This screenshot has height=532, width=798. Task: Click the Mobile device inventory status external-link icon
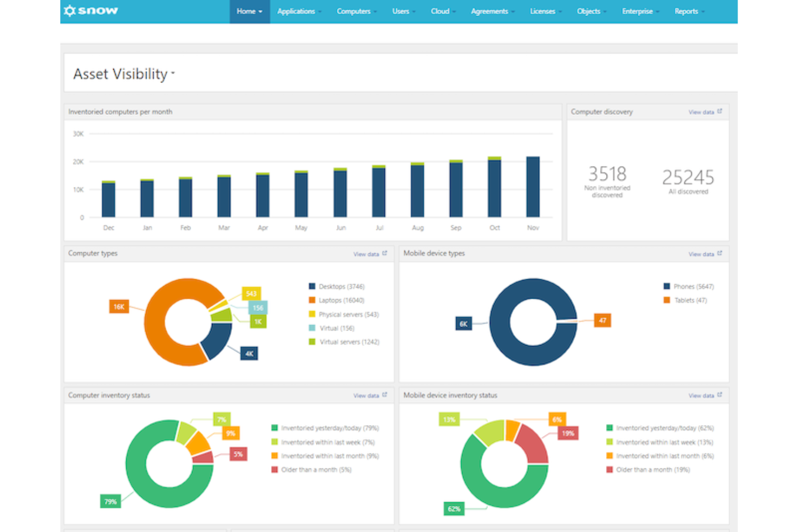tap(719, 395)
